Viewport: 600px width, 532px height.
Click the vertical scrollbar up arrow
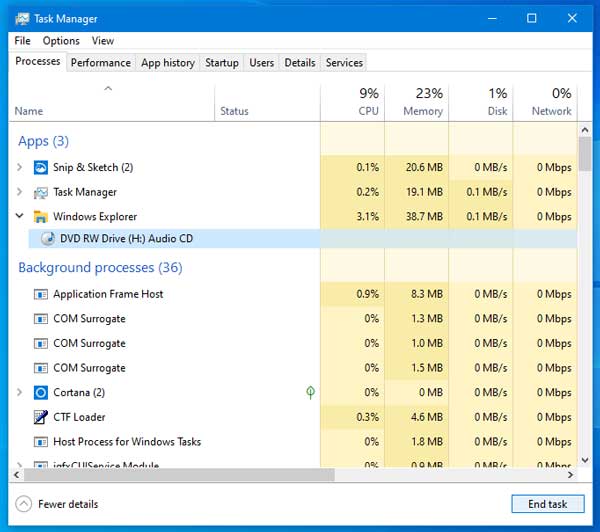[x=585, y=130]
